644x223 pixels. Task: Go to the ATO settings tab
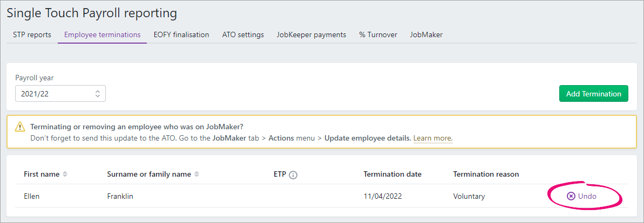(x=243, y=35)
